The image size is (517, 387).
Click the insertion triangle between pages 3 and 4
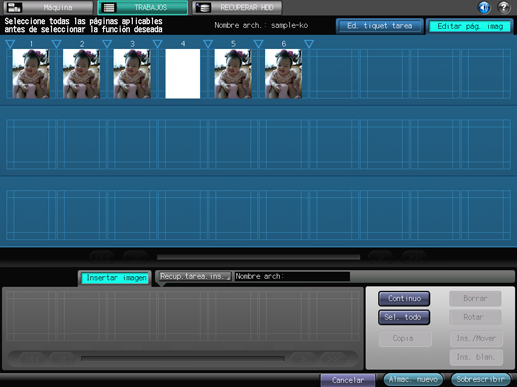pos(158,44)
